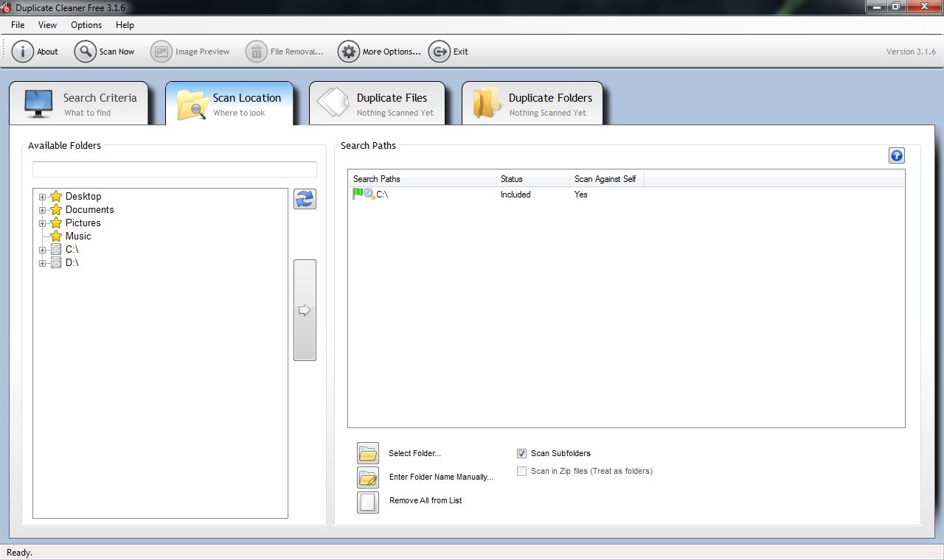Screen dimensions: 944x560
Task: Click the green flag icon on C:\ row
Action: (x=358, y=194)
